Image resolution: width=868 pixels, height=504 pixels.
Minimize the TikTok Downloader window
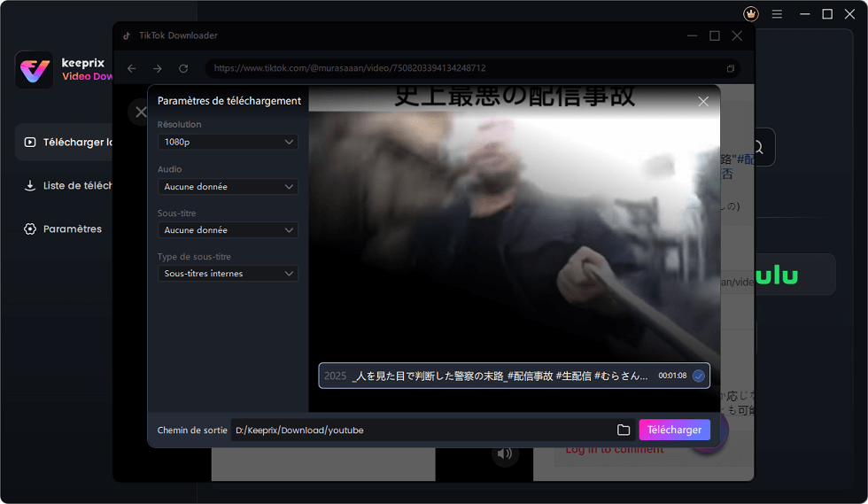(x=692, y=36)
